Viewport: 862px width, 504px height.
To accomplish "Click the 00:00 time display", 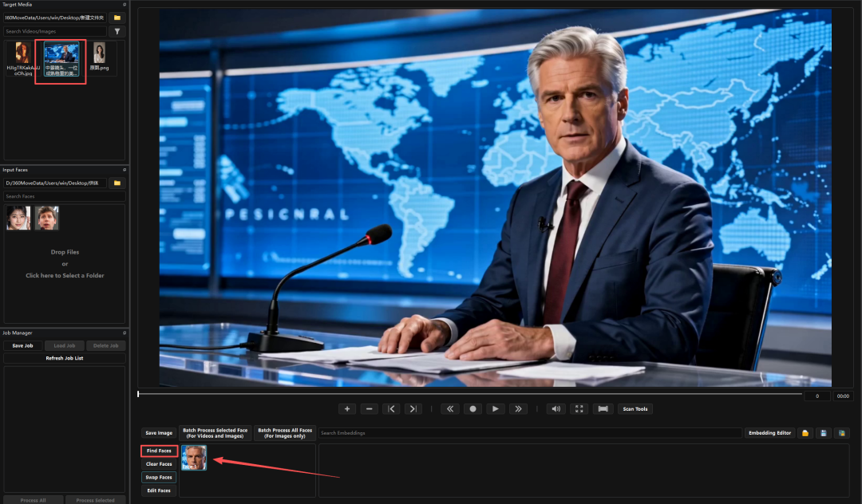I will point(843,396).
